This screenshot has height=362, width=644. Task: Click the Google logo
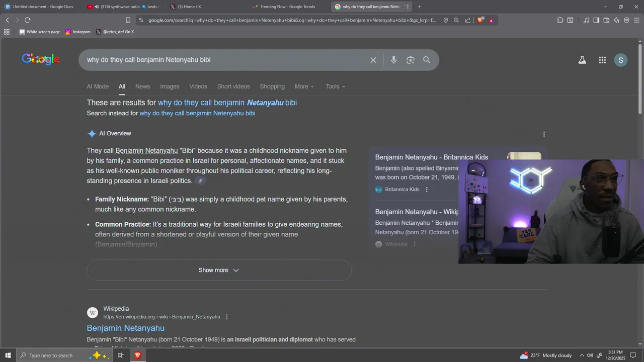[41, 59]
